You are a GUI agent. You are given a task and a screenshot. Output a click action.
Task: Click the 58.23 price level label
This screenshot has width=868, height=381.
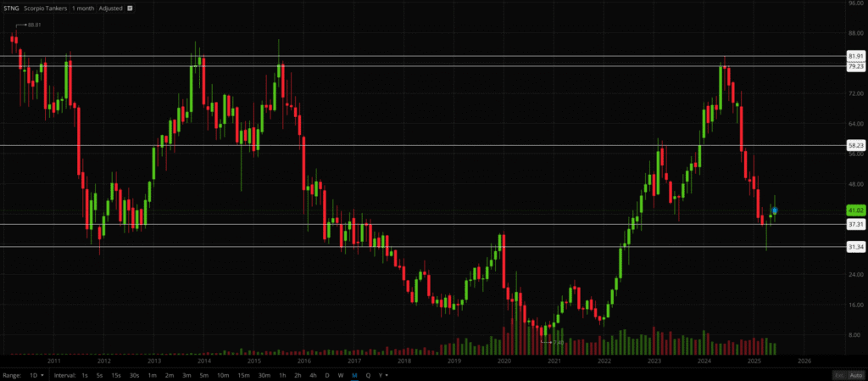[854, 145]
